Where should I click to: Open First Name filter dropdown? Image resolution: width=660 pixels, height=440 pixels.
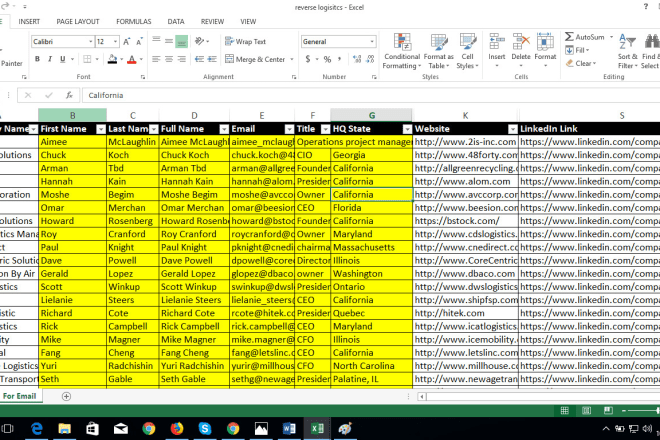[101, 129]
